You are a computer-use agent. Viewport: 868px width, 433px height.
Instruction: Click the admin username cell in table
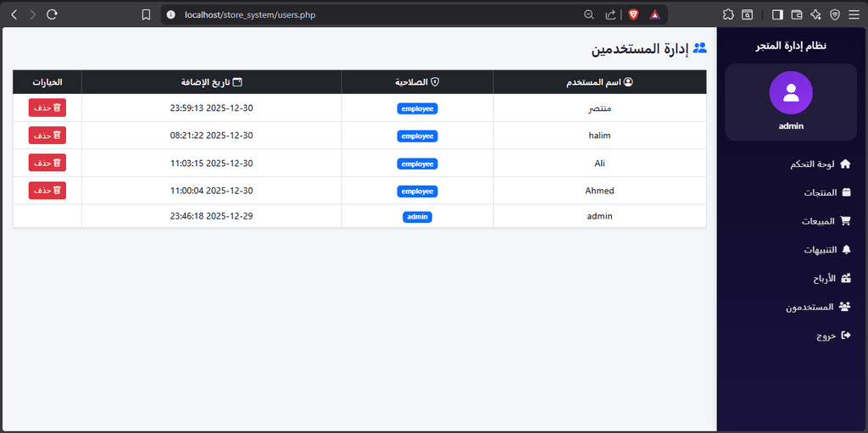599,217
